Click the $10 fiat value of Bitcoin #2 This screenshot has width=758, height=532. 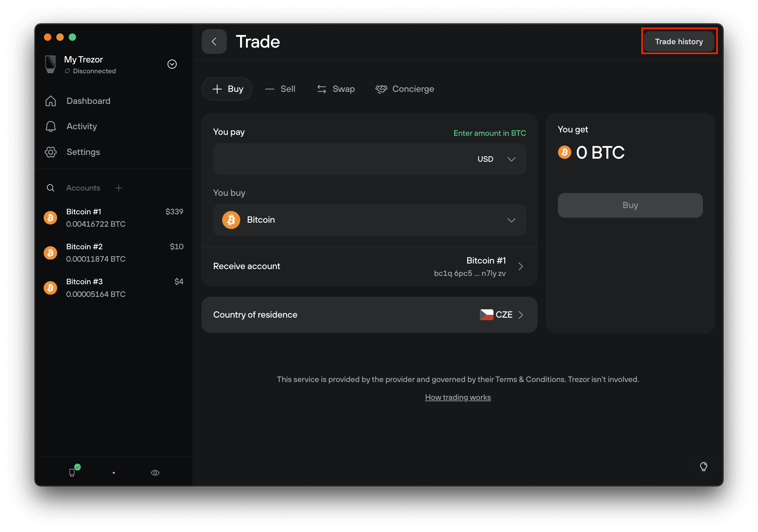(x=177, y=247)
